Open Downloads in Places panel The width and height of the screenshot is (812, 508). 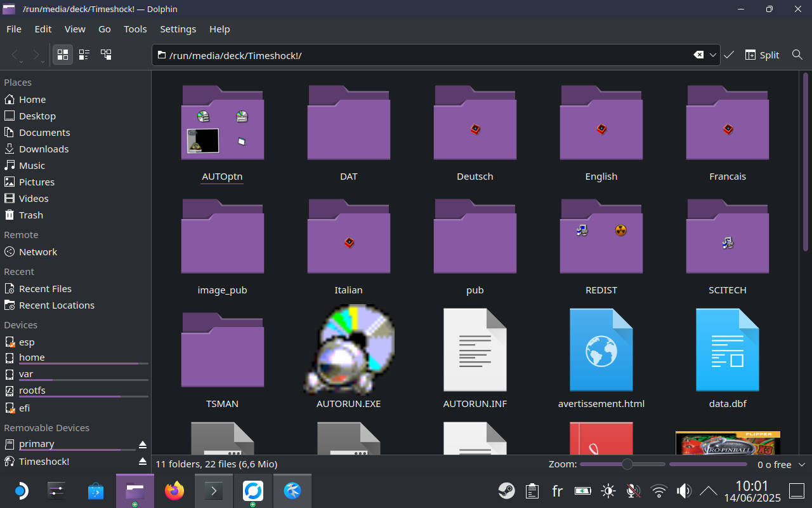(75, 149)
